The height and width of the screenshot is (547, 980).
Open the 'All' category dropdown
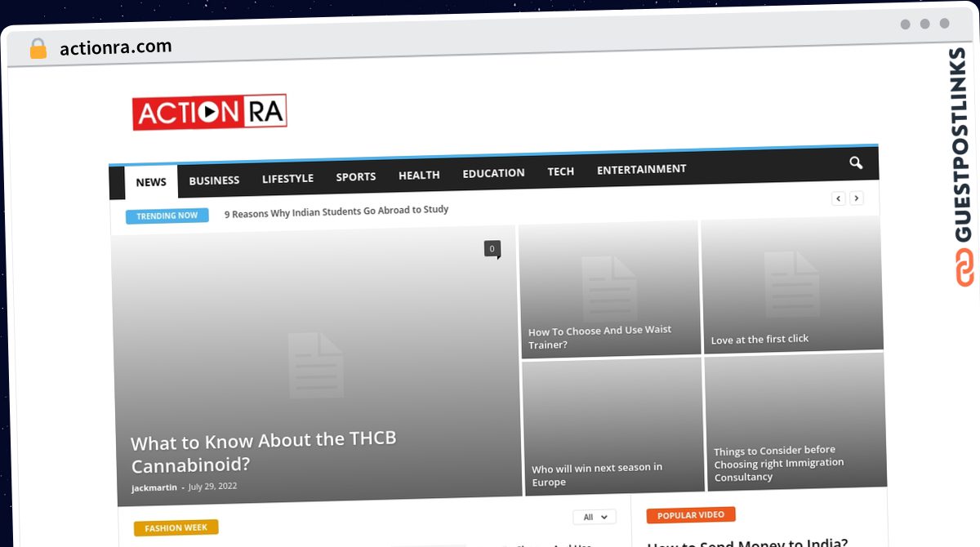tap(594, 517)
